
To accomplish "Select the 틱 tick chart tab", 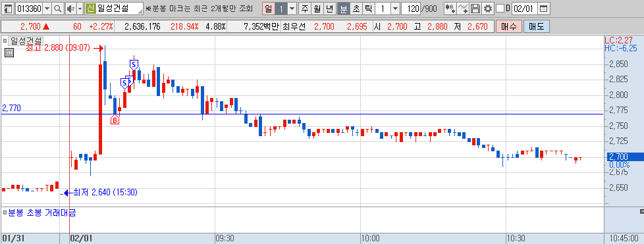I will [368, 9].
